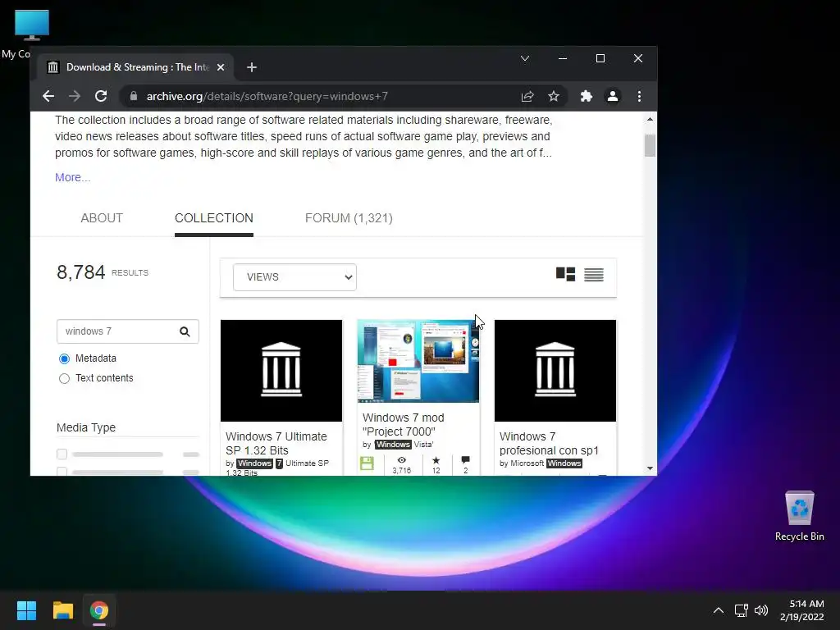
Task: Tick the first Media Type checkbox
Action: 62,454
